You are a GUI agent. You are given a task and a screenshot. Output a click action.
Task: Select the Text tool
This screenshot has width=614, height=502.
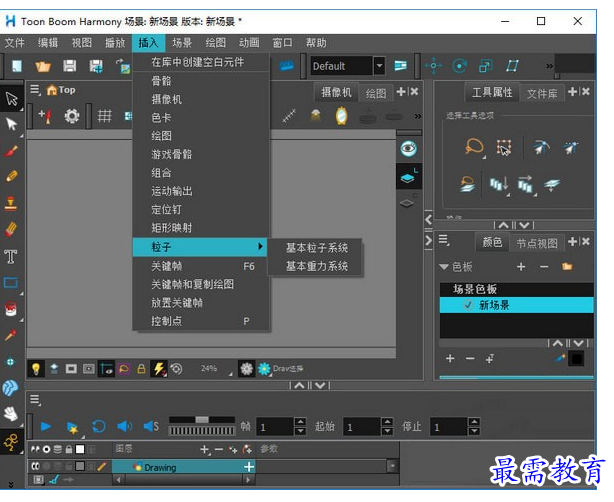[x=11, y=256]
